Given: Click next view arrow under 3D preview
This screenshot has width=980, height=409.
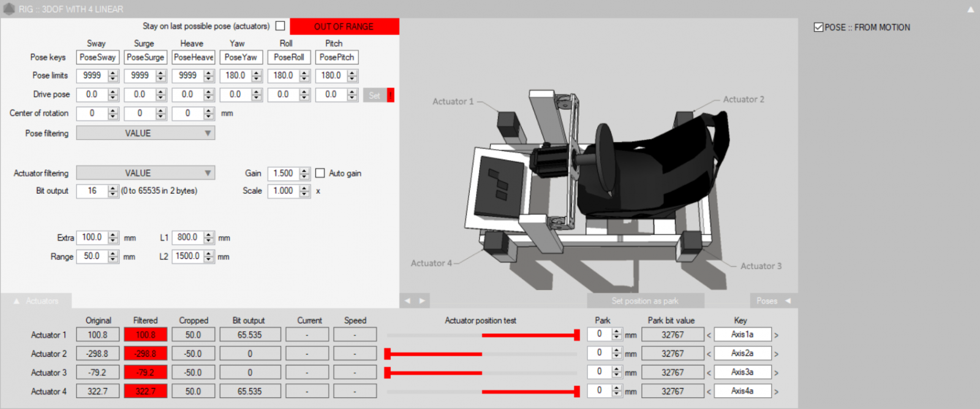Looking at the screenshot, I should pos(421,300).
